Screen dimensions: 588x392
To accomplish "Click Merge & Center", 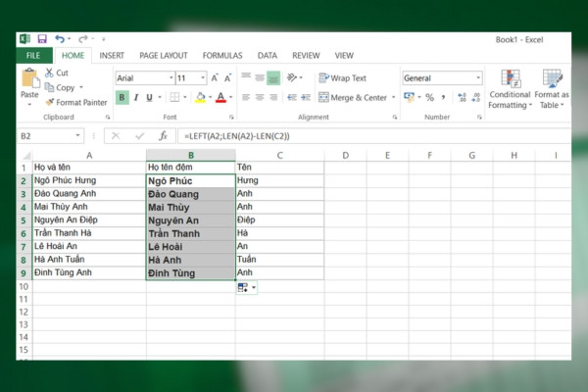I will (x=353, y=98).
